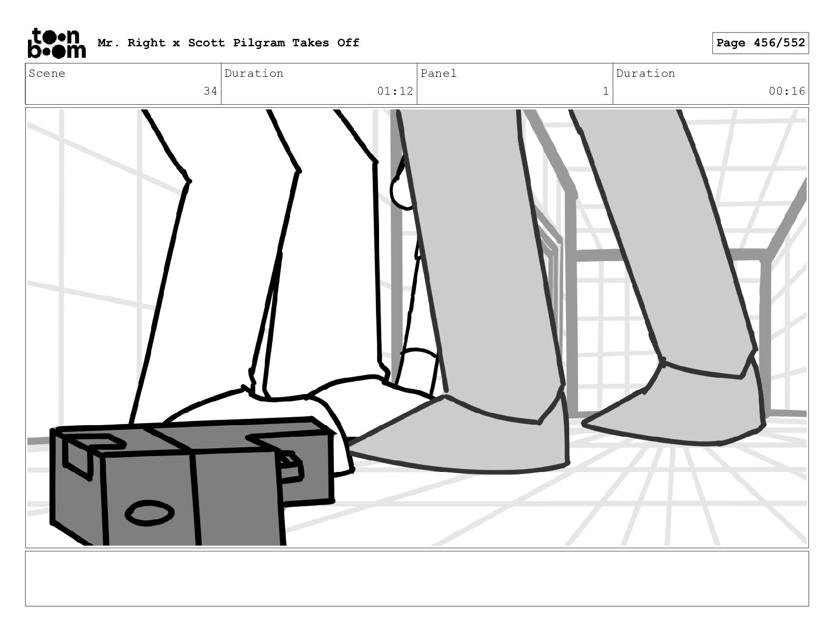
Task: Click the 'Scene' header label
Action: click(47, 73)
